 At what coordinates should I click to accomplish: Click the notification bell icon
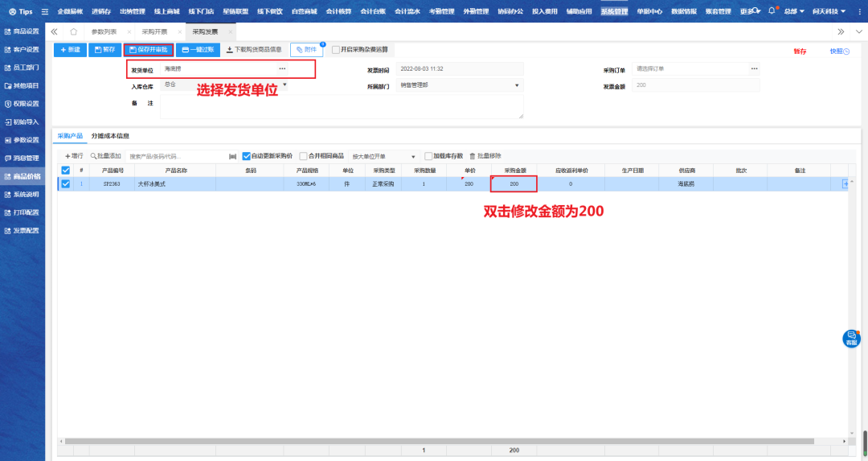point(772,11)
